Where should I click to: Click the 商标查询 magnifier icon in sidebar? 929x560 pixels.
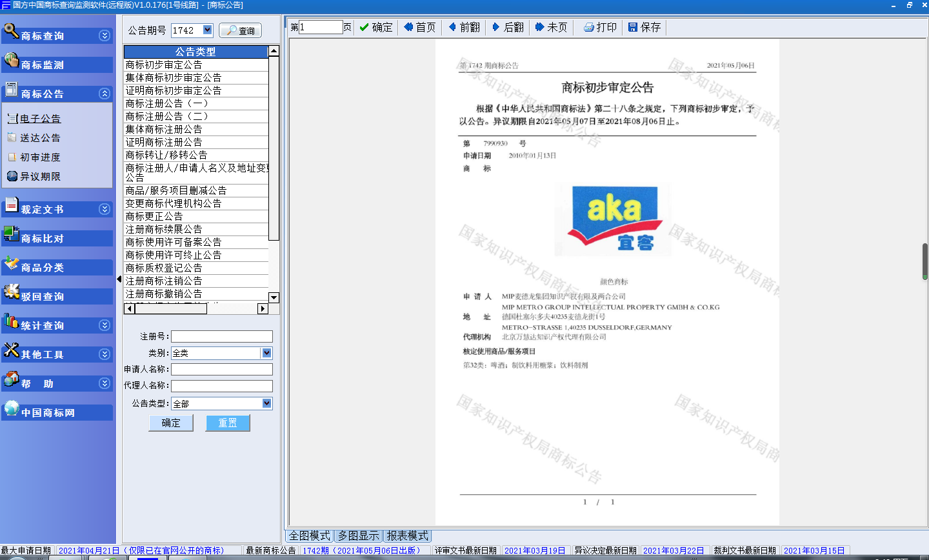[x=11, y=30]
